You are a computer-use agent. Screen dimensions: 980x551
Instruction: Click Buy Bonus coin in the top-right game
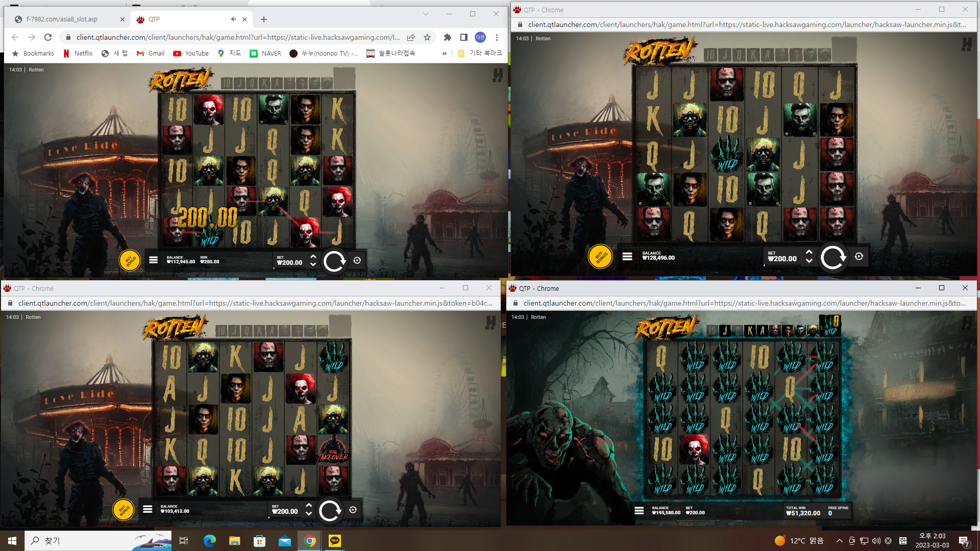point(600,257)
